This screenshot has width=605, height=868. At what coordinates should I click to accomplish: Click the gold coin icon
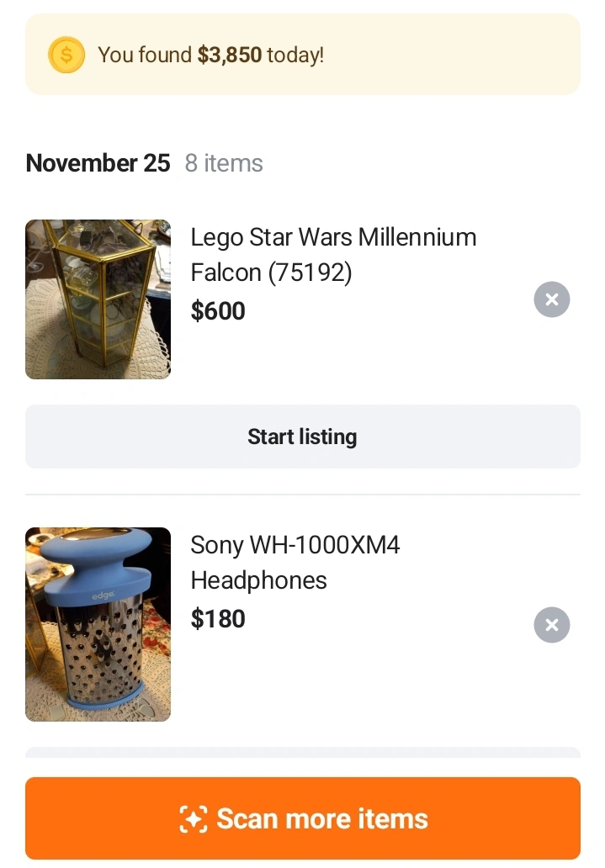(x=66, y=56)
